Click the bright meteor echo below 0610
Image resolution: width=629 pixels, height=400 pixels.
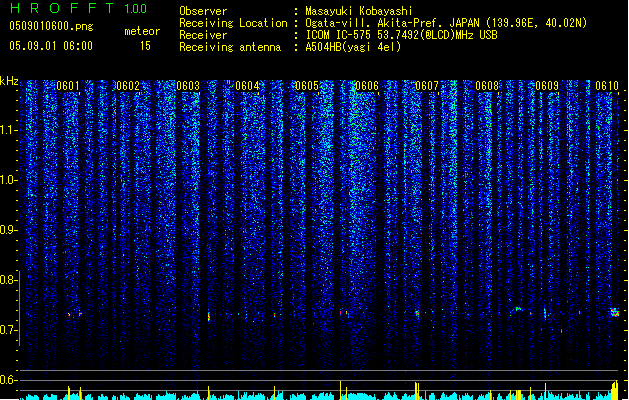click(x=615, y=313)
